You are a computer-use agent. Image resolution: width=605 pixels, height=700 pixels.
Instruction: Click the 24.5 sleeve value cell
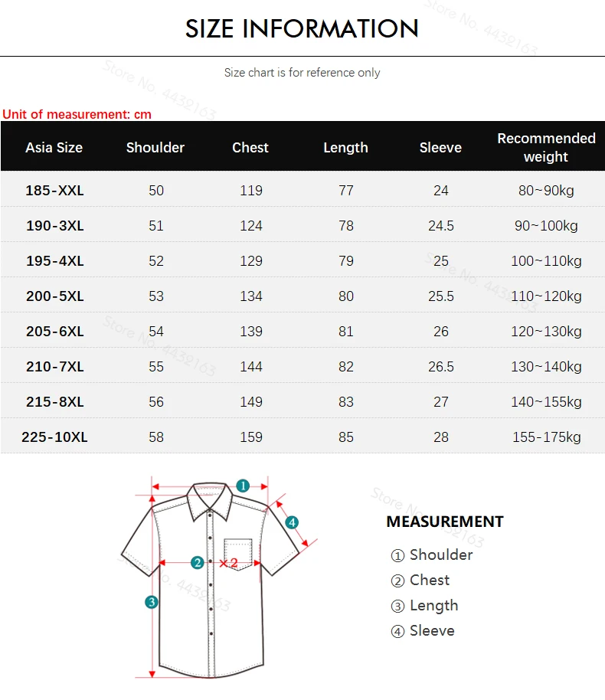[441, 226]
